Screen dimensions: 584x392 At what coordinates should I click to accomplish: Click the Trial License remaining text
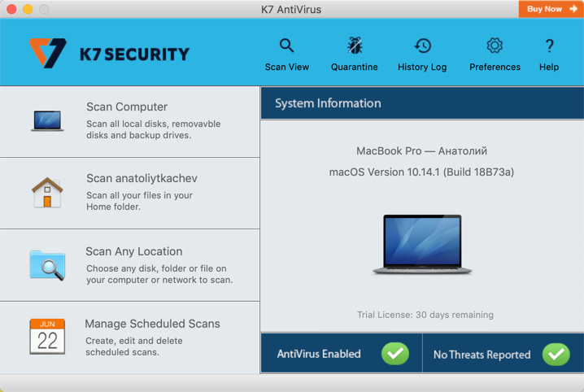[425, 315]
